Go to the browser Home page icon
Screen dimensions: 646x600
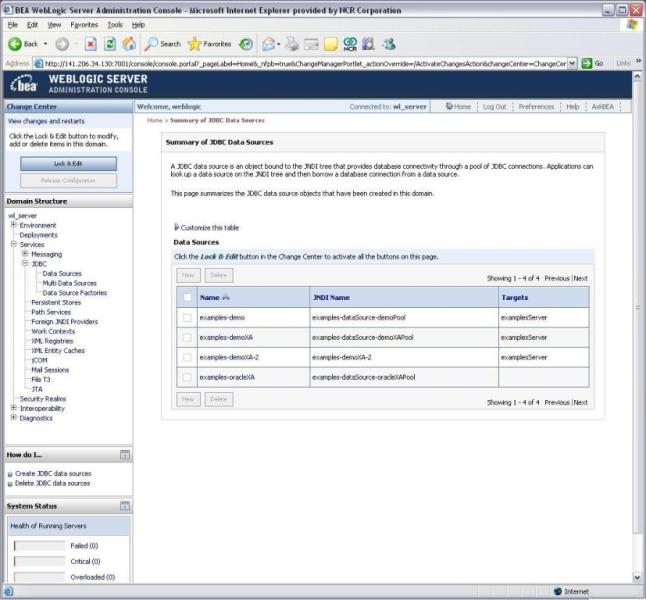(x=129, y=44)
